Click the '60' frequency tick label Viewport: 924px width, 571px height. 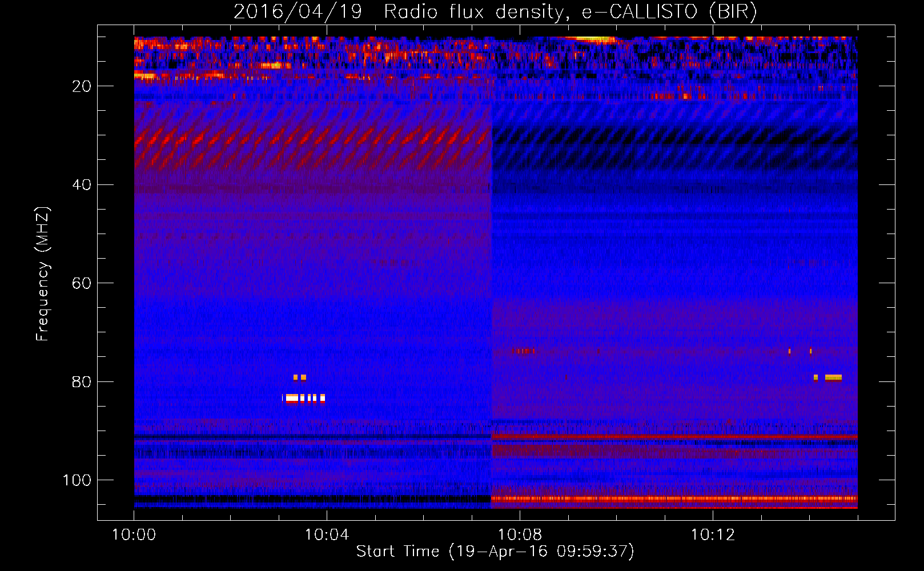point(82,283)
